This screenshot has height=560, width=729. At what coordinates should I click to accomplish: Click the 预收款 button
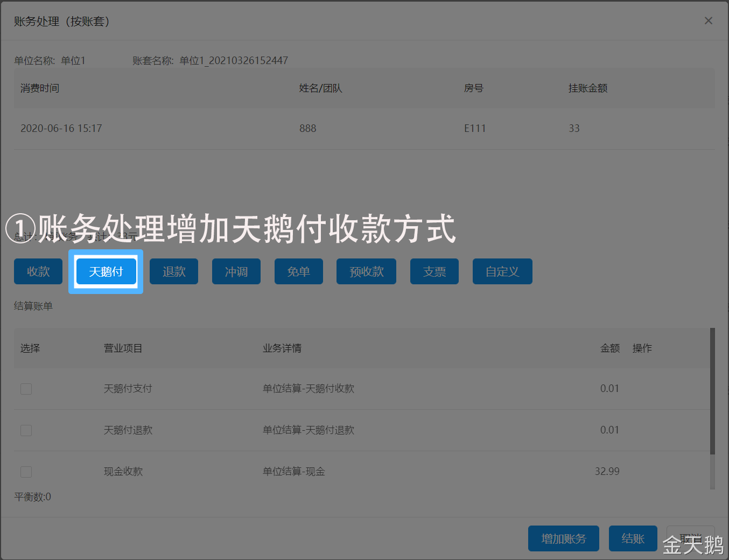[x=366, y=271]
